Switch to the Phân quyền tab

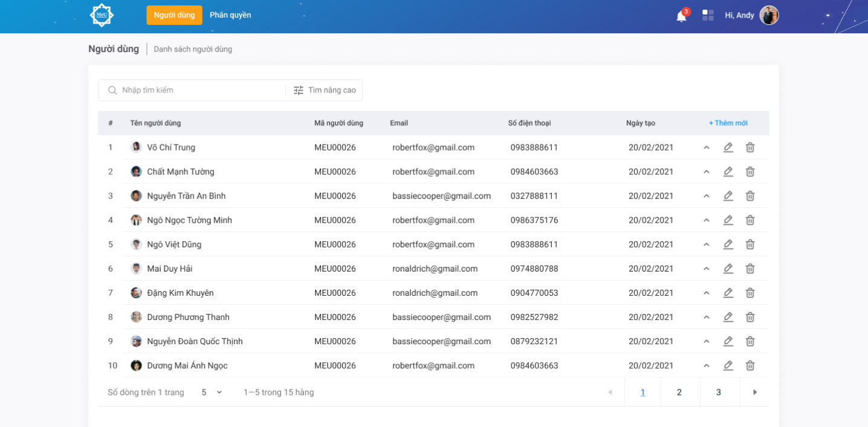(230, 15)
